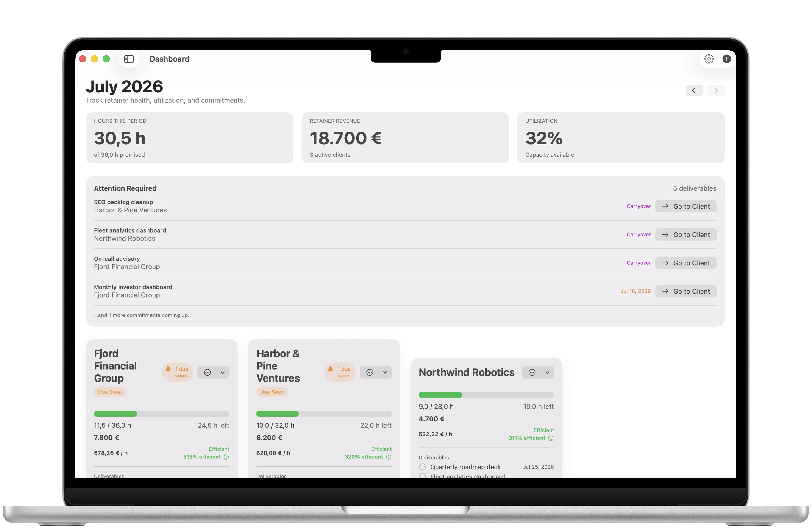Go to Client for SEO backlog cleanup
The height and width of the screenshot is (528, 812).
point(686,206)
